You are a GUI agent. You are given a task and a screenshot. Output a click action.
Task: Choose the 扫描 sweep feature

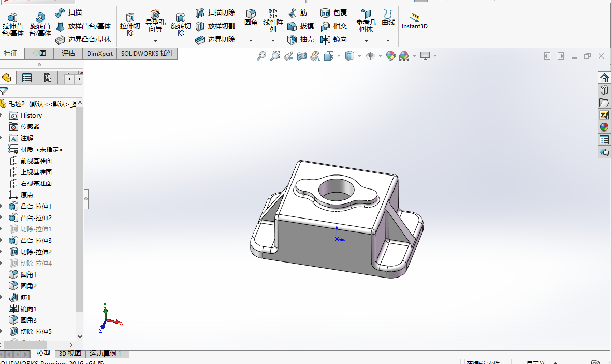pos(69,12)
